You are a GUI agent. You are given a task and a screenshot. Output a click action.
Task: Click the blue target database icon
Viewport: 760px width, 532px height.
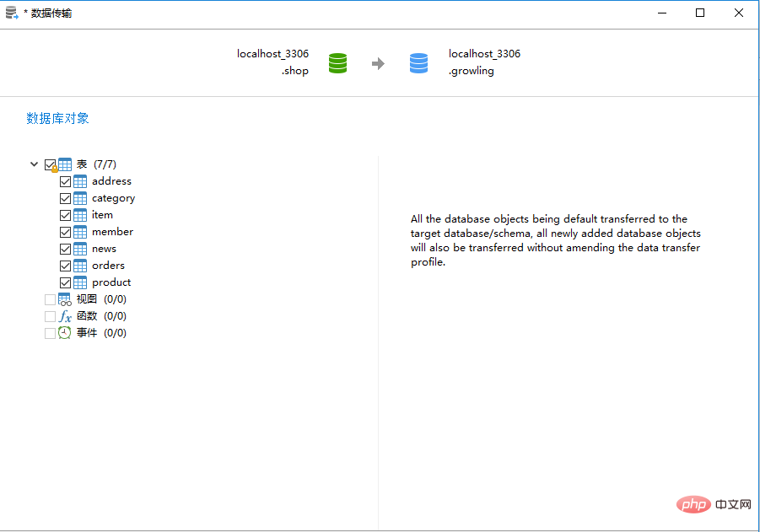(x=418, y=63)
